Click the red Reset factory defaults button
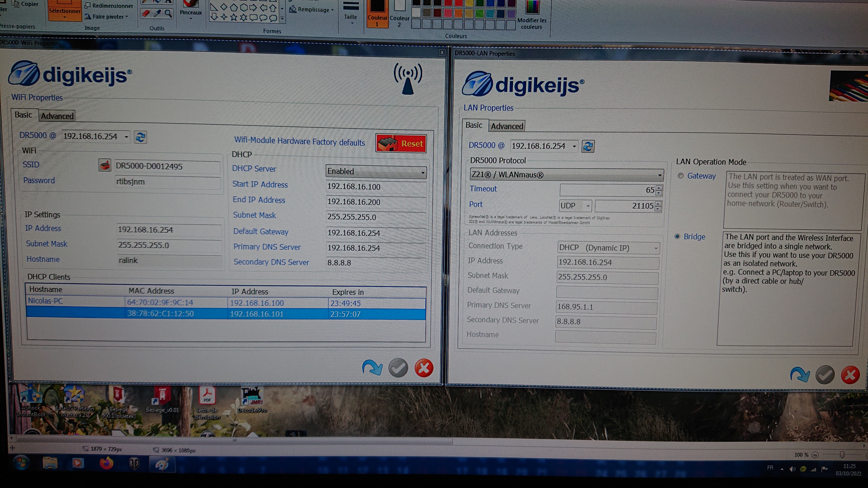The width and height of the screenshot is (868, 488). point(401,143)
